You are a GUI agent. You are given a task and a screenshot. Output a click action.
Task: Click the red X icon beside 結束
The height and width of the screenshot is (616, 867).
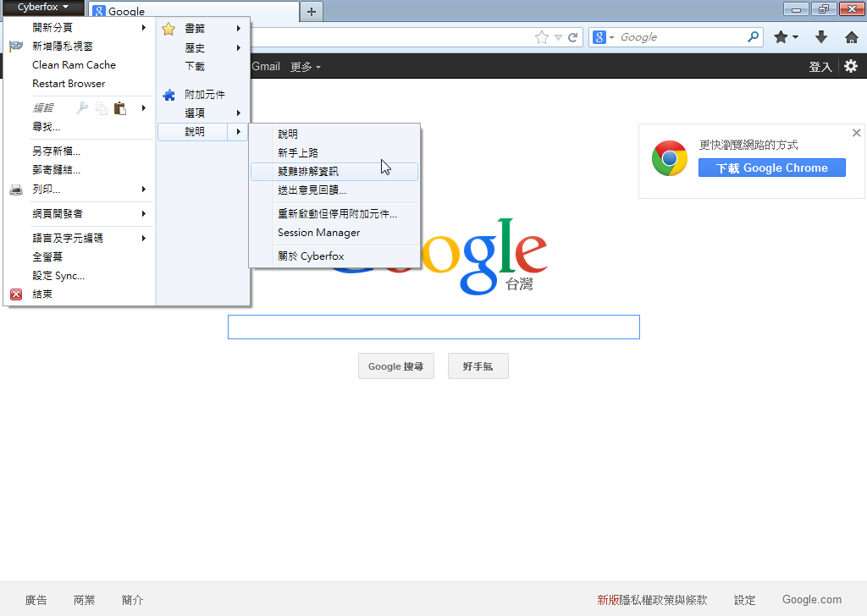coord(16,294)
